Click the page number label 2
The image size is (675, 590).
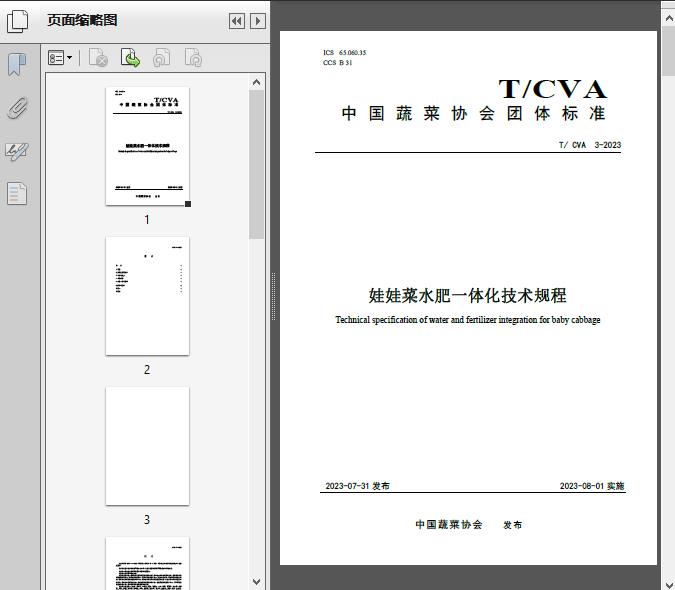pyautogui.click(x=147, y=370)
